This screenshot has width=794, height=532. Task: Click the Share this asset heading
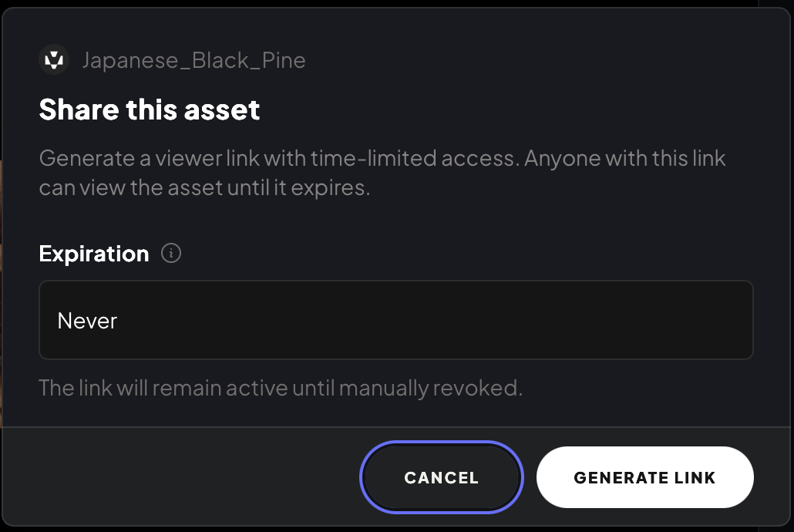point(149,109)
